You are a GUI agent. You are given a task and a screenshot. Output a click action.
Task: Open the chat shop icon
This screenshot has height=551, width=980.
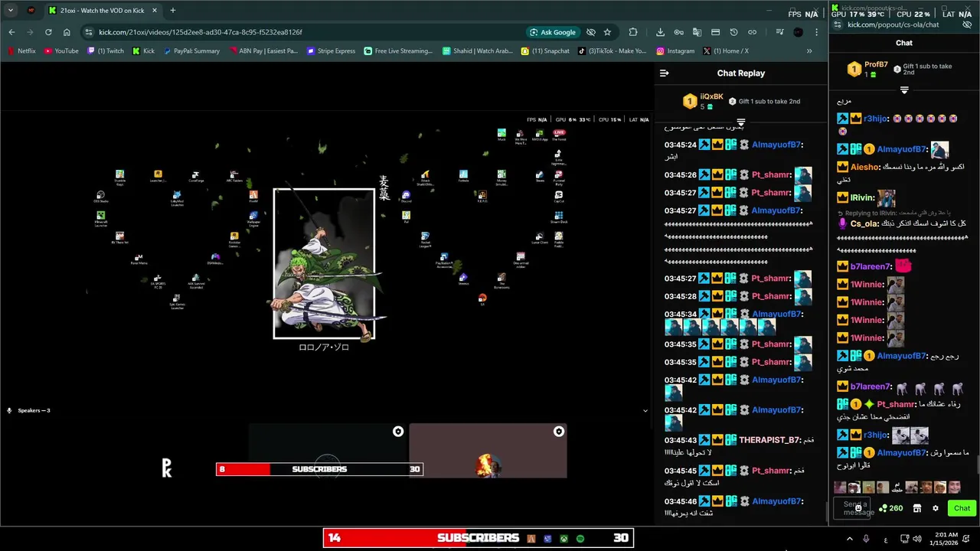(916, 508)
